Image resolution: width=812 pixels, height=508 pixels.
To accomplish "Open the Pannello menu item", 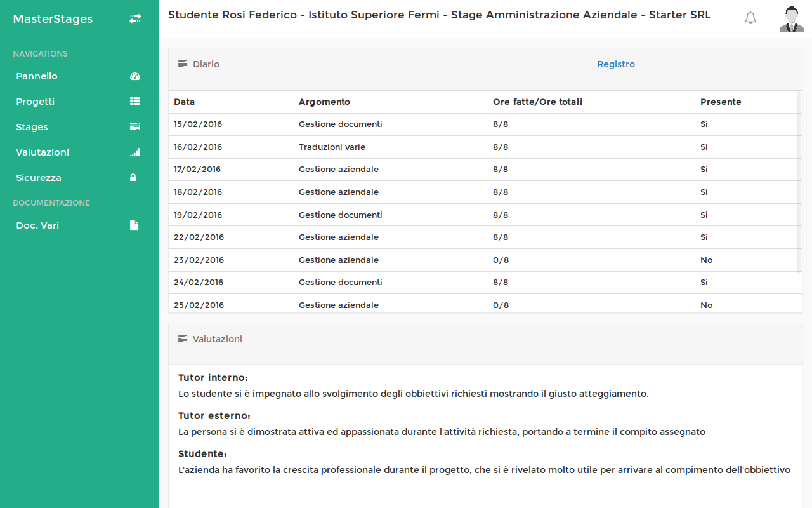I will tap(37, 76).
